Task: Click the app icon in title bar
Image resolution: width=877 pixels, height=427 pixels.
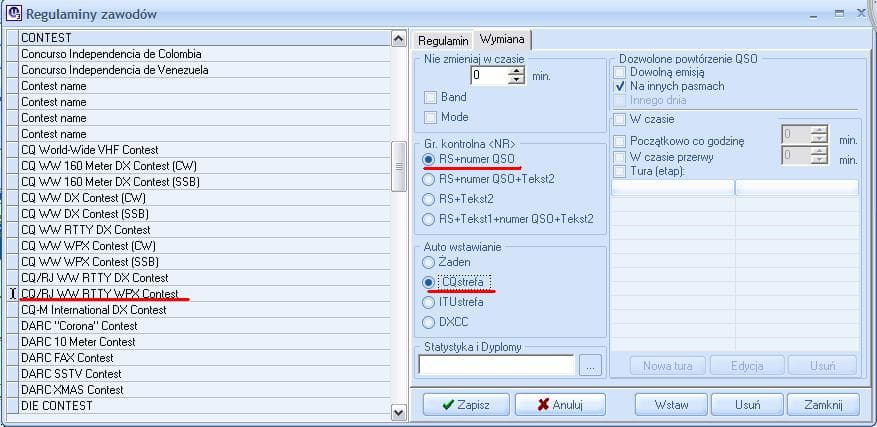Action: (13, 14)
